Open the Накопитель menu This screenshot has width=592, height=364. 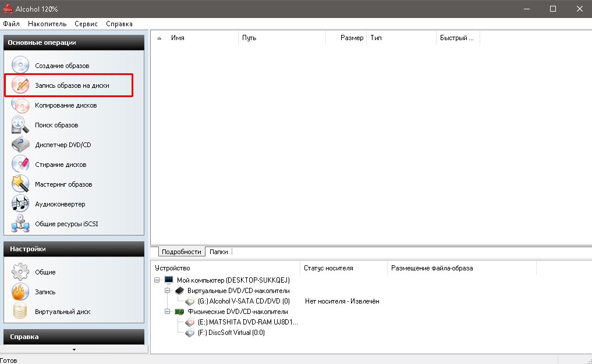click(x=47, y=24)
